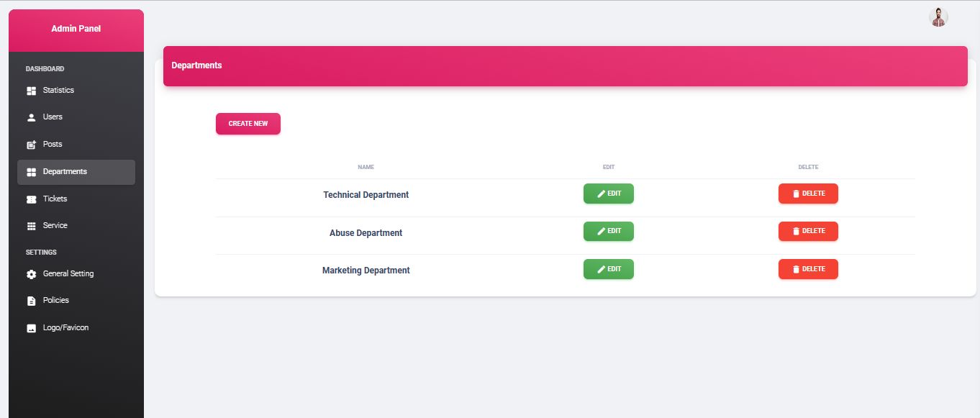The image size is (980, 418).
Task: Edit the Technical Department
Action: (x=609, y=194)
